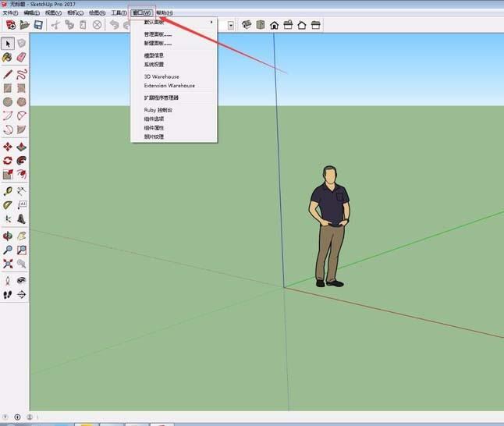Viewport: 504px width, 426px height.
Task: Select the Line pencil tool
Action: point(8,75)
